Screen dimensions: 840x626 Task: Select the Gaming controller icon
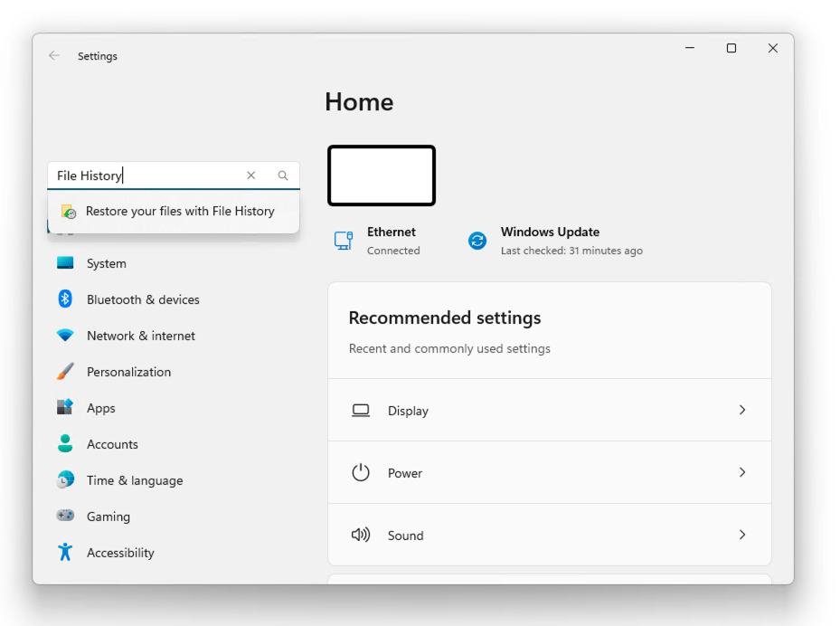[65, 517]
